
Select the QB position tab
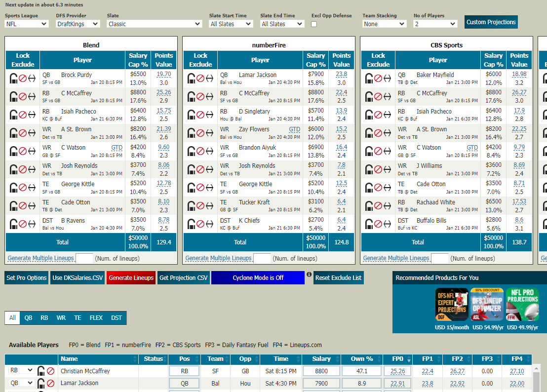pos(28,318)
